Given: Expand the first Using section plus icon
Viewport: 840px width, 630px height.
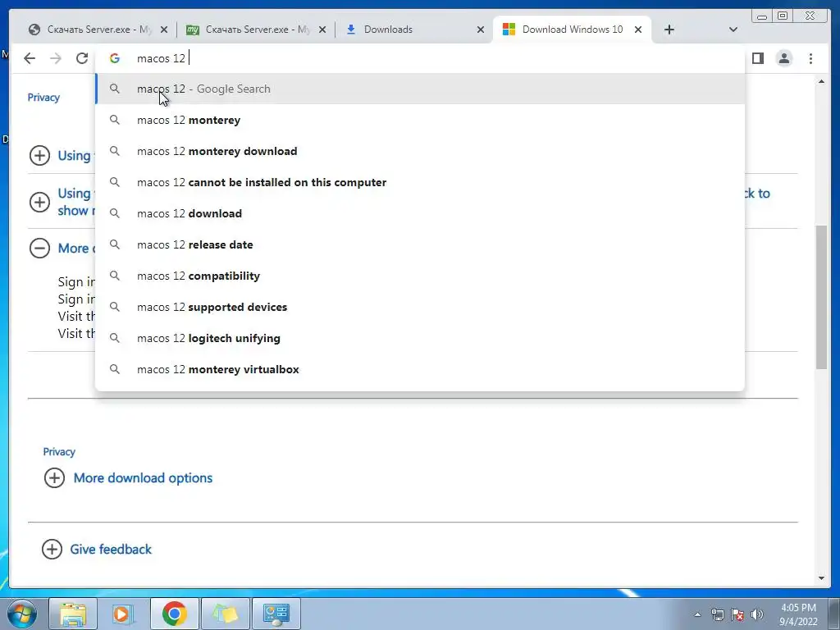Looking at the screenshot, I should tap(39, 155).
